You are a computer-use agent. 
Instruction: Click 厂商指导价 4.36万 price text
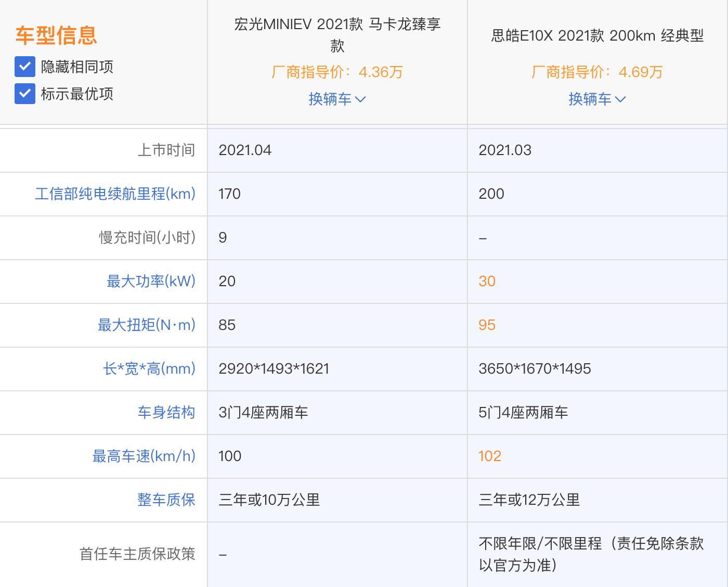337,72
